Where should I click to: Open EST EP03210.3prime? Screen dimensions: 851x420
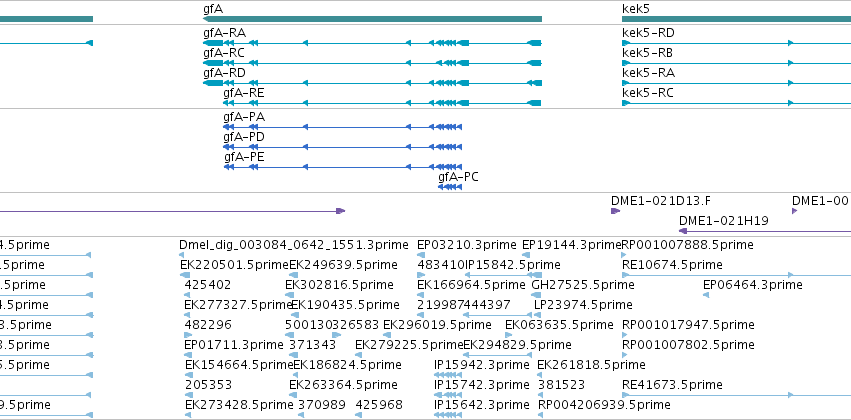point(467,245)
